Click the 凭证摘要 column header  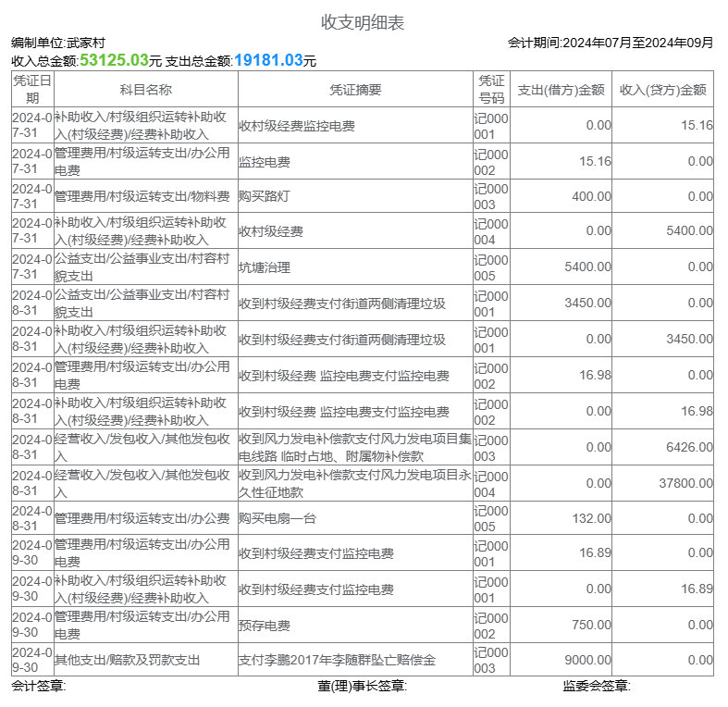[355, 90]
